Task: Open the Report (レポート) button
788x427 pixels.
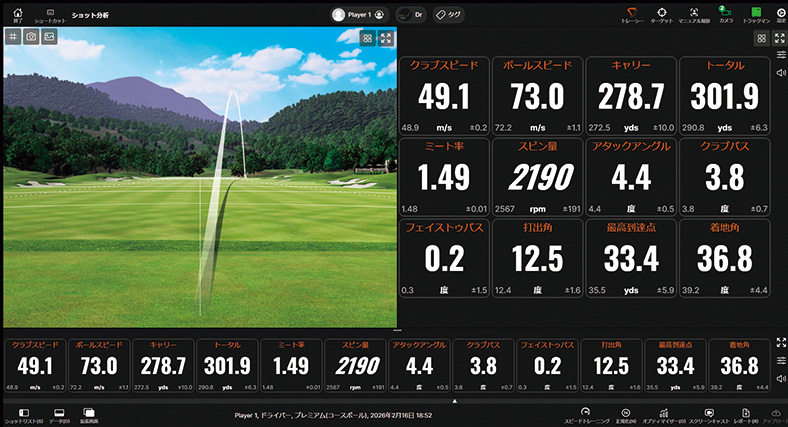Action: click(745, 414)
